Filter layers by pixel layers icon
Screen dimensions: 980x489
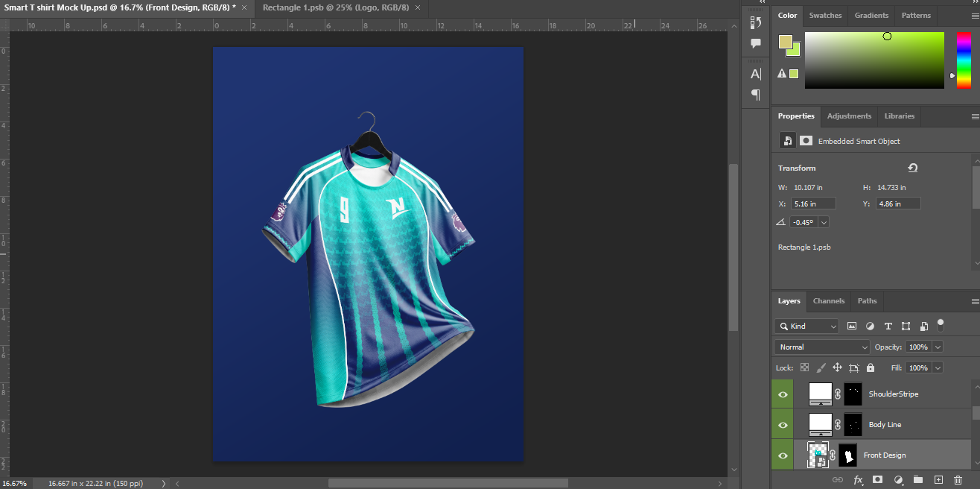(852, 326)
